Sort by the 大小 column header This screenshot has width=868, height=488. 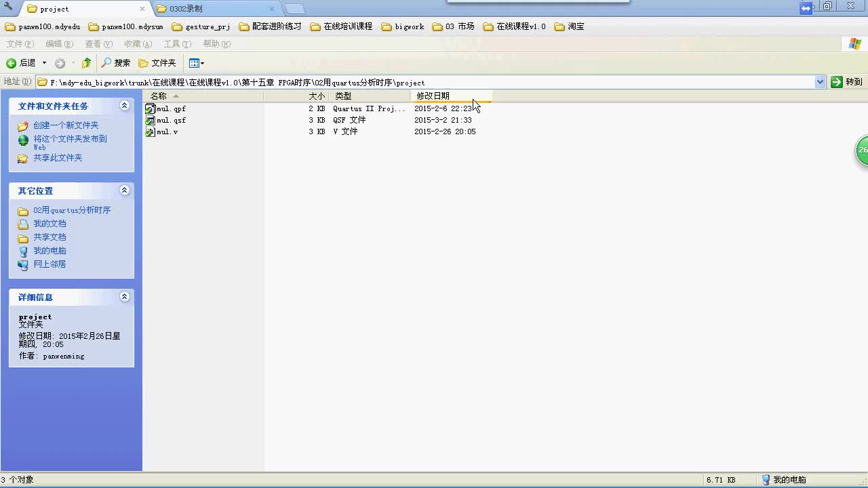(295, 96)
